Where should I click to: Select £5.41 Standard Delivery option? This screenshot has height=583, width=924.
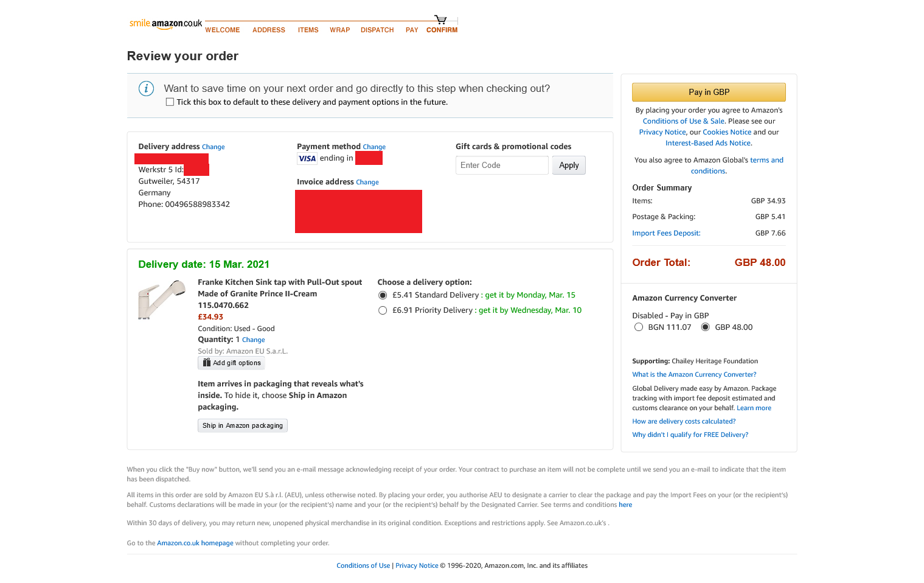coord(383,295)
